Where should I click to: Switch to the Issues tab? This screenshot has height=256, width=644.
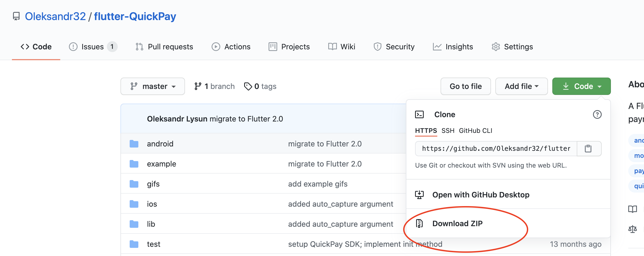tap(92, 46)
